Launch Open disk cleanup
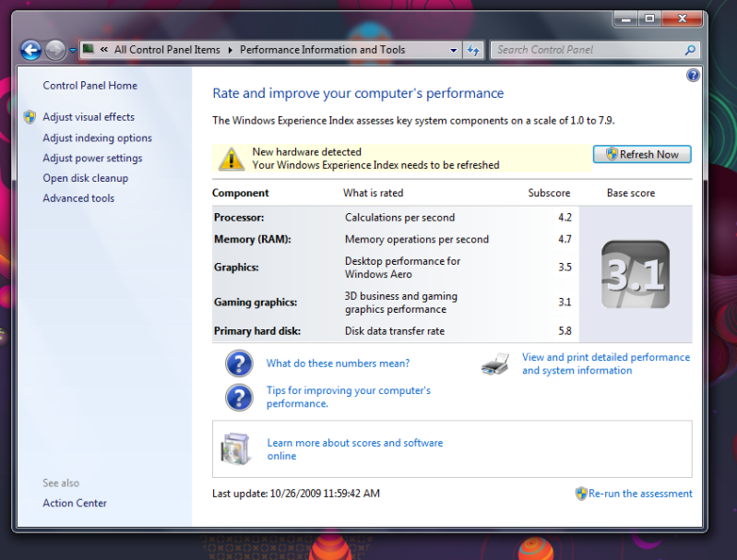 pos(85,178)
